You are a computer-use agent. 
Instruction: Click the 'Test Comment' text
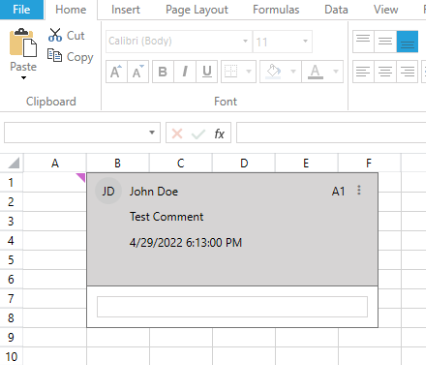tap(166, 217)
